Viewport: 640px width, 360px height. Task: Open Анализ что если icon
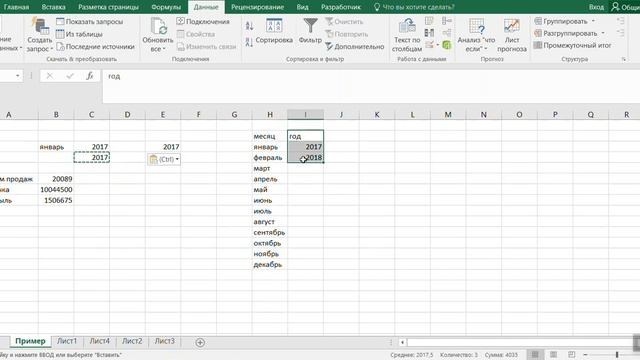click(x=476, y=35)
